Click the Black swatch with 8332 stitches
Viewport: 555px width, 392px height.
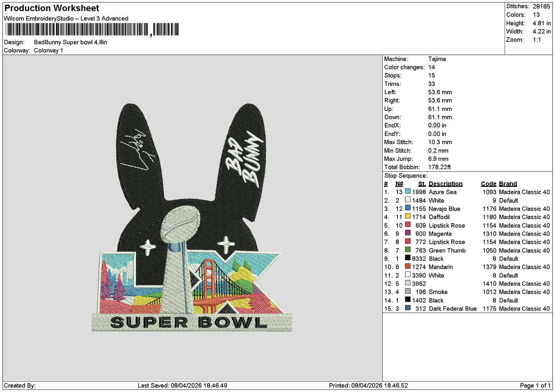(x=408, y=258)
